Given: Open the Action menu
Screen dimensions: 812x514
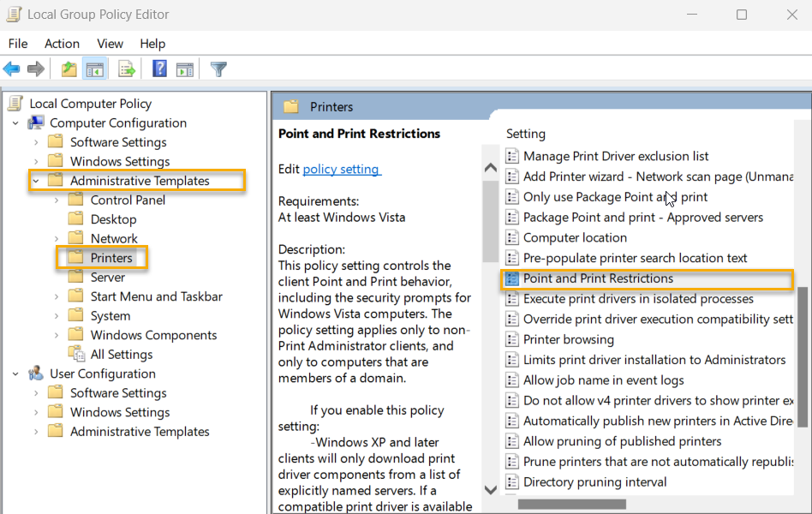Looking at the screenshot, I should 62,43.
